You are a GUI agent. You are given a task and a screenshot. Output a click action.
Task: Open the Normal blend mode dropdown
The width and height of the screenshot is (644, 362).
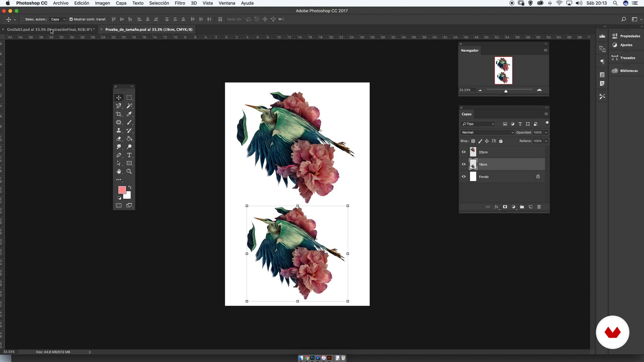tap(487, 132)
